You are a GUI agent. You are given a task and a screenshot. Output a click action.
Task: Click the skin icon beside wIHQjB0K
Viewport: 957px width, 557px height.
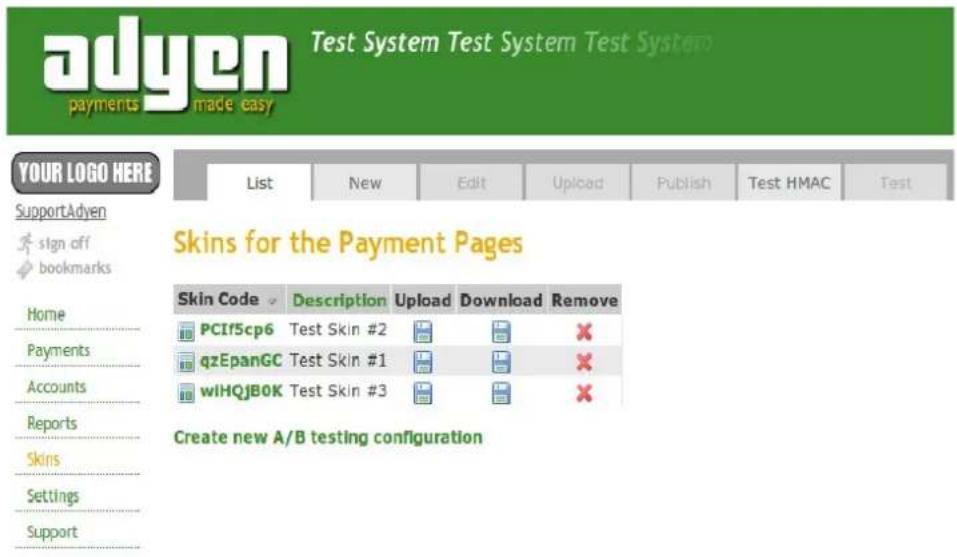click(186, 392)
